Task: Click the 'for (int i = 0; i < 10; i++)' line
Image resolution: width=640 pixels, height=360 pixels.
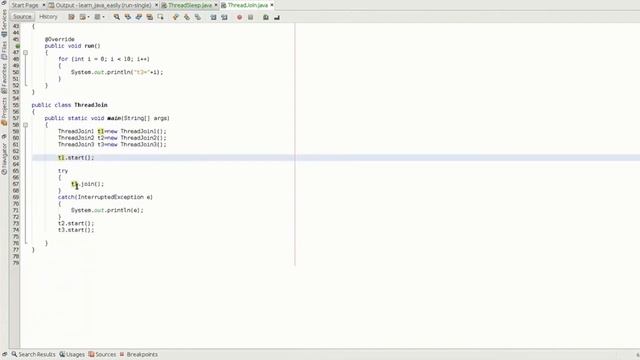Action: (x=104, y=59)
